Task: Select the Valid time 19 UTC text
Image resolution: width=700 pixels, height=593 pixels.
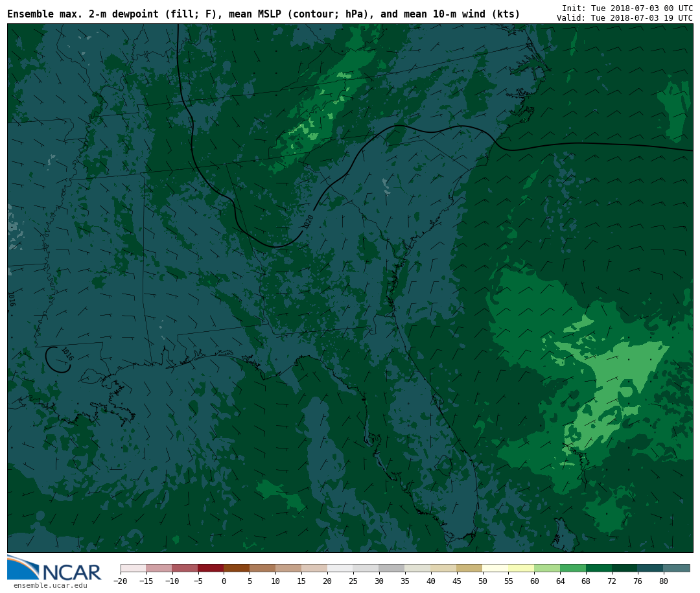Action: [x=624, y=18]
